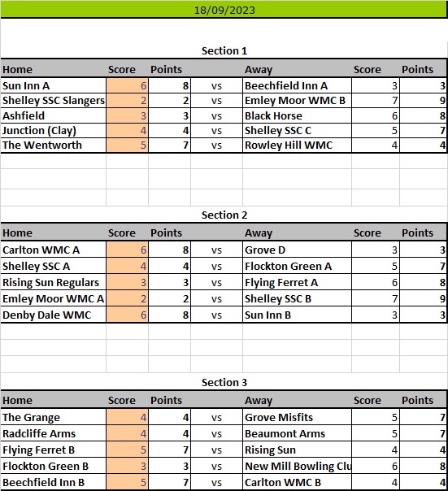Viewport: 448px width, 491px height.
Task: Select Shelley SSC Slangers orange score cell
Action: 127,101
